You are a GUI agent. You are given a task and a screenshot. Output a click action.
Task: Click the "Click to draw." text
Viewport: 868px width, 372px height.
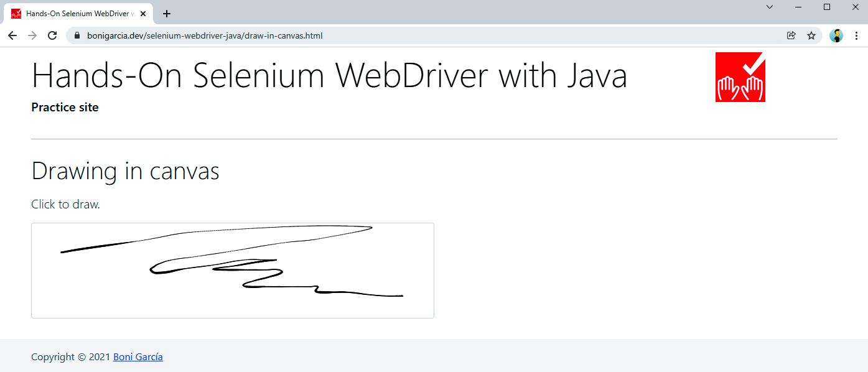click(65, 204)
